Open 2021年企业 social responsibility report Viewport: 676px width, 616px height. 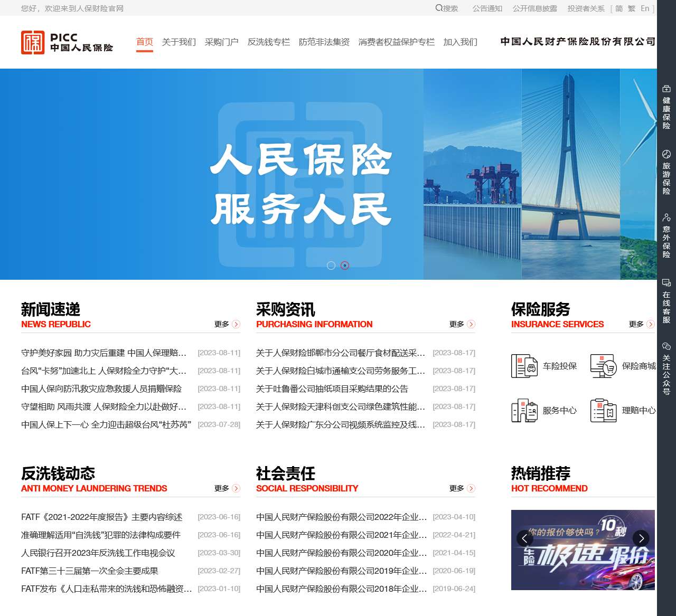pyautogui.click(x=342, y=535)
